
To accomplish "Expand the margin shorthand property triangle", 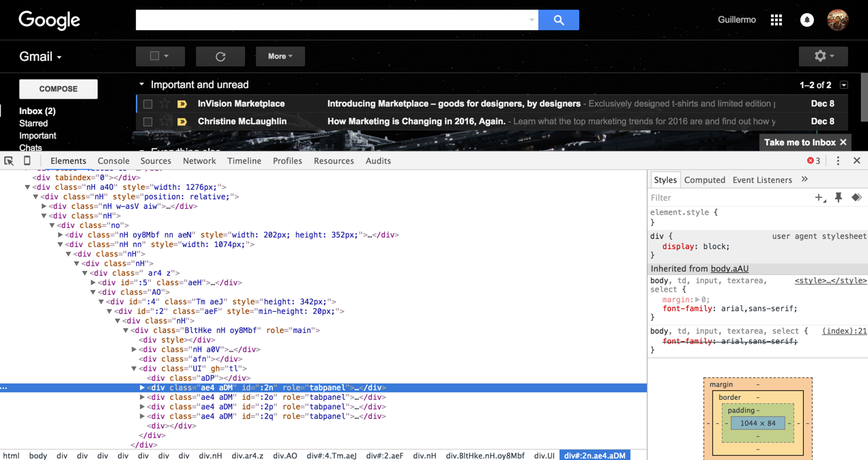I will coord(697,300).
